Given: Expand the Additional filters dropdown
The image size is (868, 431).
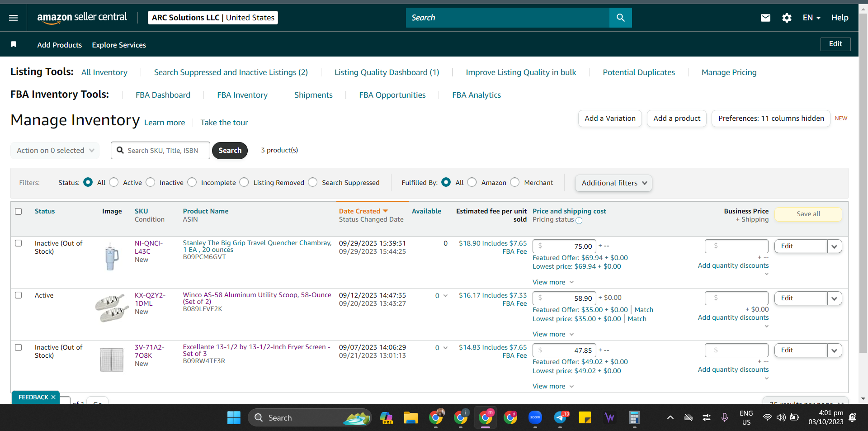Looking at the screenshot, I should (x=613, y=183).
